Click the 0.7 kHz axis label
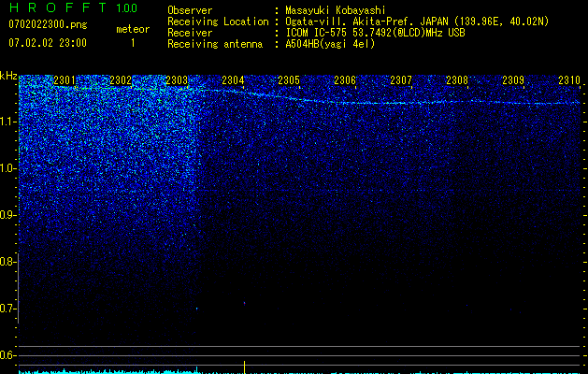 coord(7,309)
